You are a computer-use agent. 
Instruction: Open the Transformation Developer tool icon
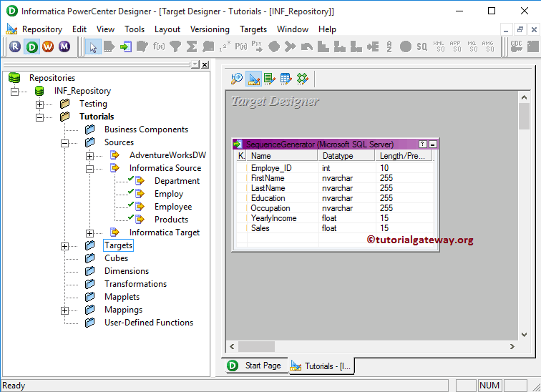point(270,79)
